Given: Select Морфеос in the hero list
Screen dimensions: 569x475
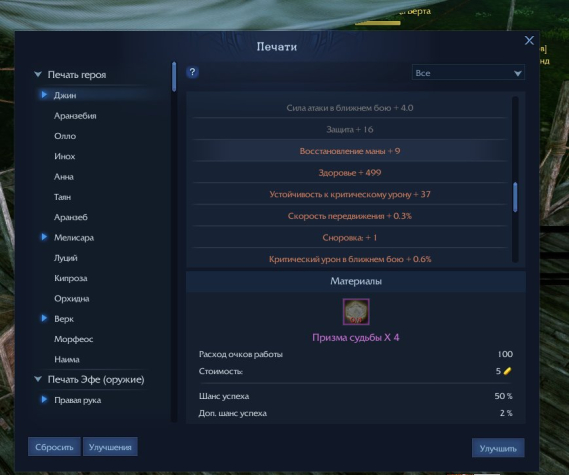Looking at the screenshot, I should 74,339.
